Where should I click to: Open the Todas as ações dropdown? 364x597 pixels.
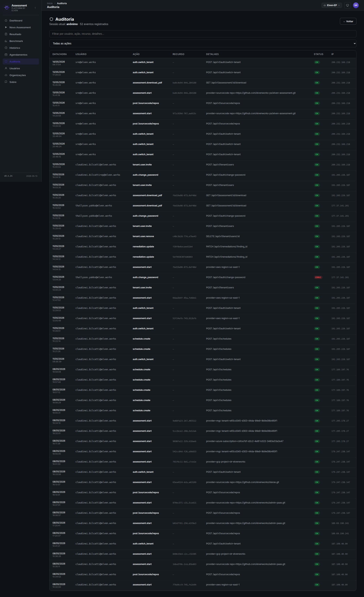pos(203,43)
